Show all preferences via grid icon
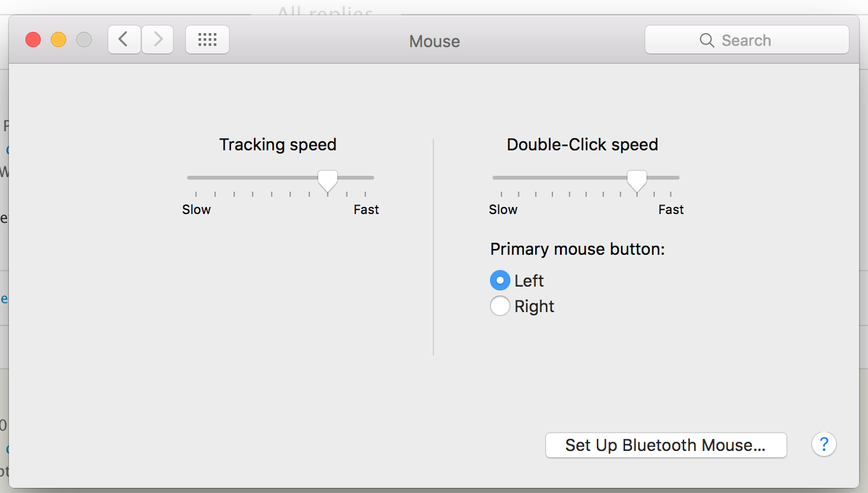This screenshot has width=868, height=493. 207,40
